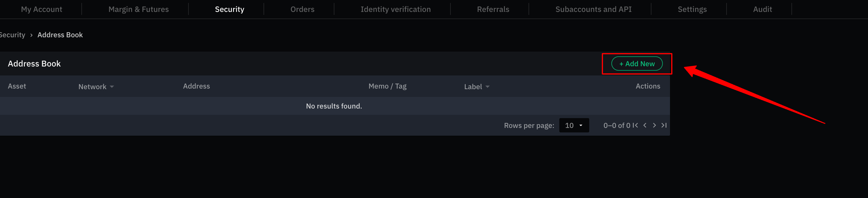868x198 pixels.
Task: Switch to the Margin & Futures tab
Action: [x=138, y=10]
